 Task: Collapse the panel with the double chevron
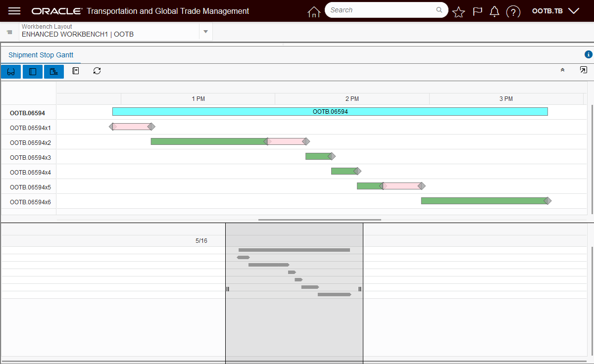562,70
